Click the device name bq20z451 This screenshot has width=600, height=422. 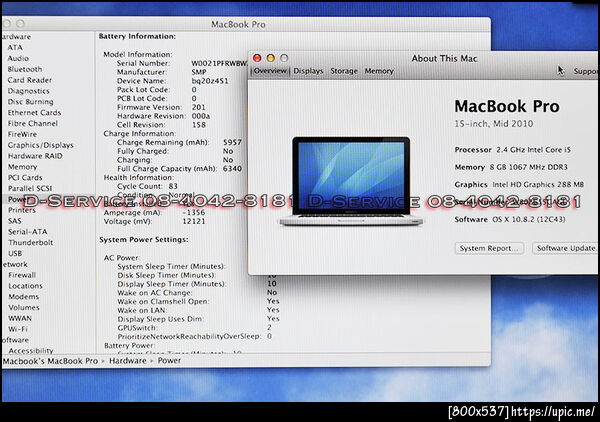(210, 81)
